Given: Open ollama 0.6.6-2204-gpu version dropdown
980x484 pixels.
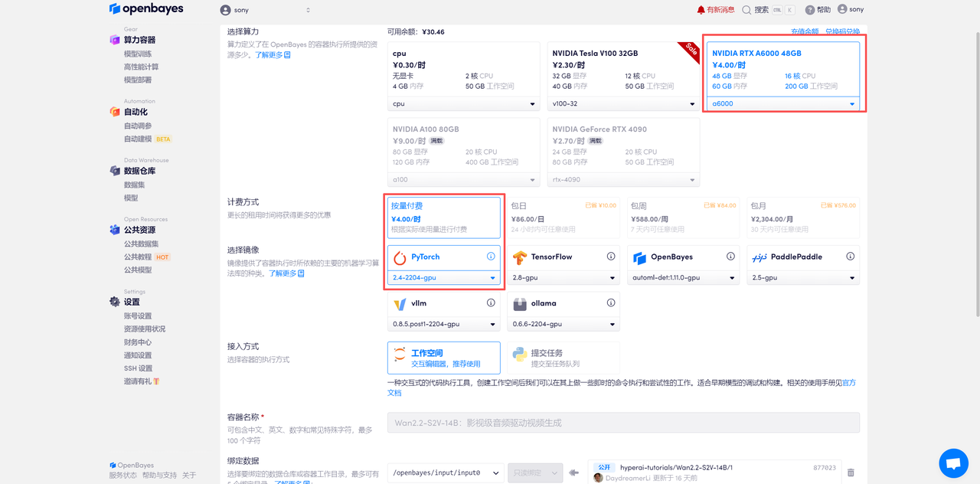Looking at the screenshot, I should 563,325.
